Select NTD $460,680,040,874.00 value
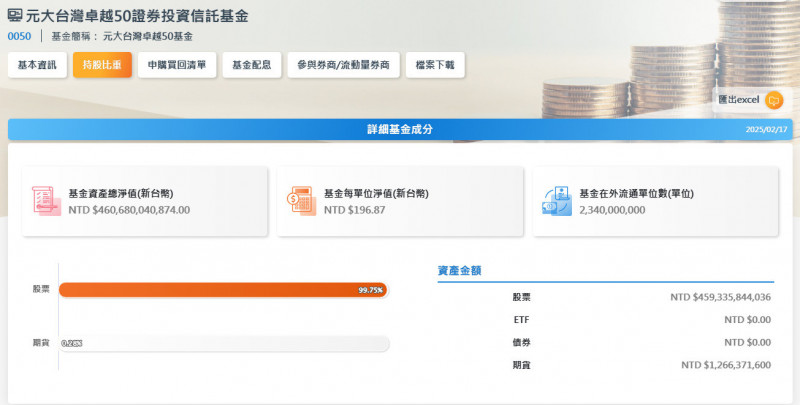The image size is (800, 405). pyautogui.click(x=129, y=210)
